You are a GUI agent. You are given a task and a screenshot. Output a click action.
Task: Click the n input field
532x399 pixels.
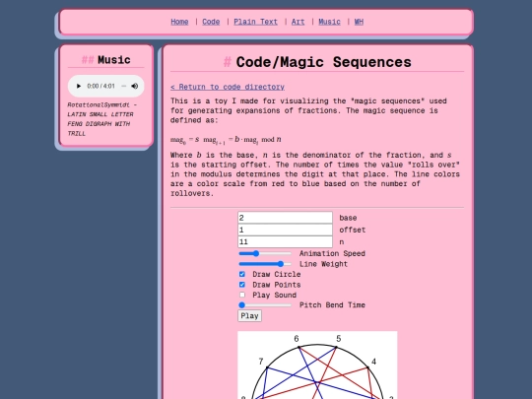coord(285,241)
